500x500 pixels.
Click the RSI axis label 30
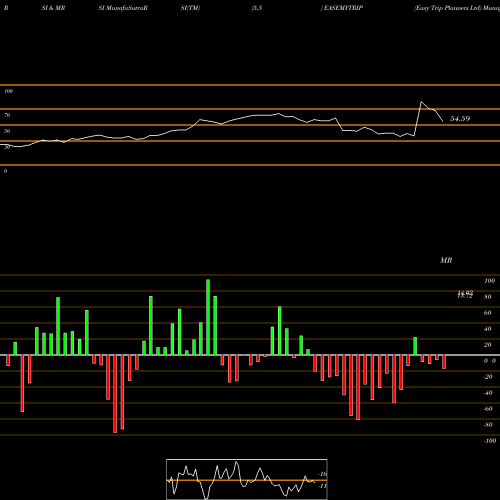pyautogui.click(x=7, y=147)
